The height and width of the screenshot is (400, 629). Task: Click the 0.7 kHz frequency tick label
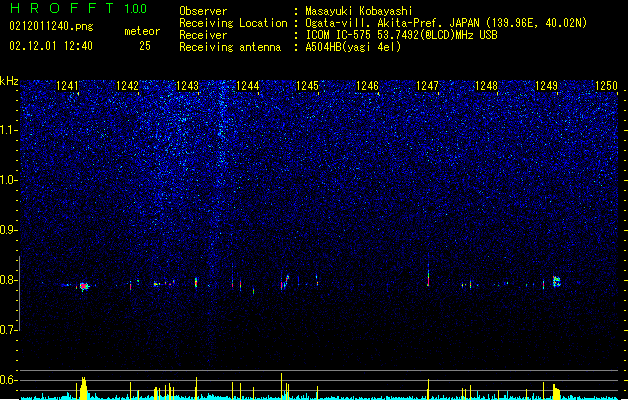tap(9, 330)
